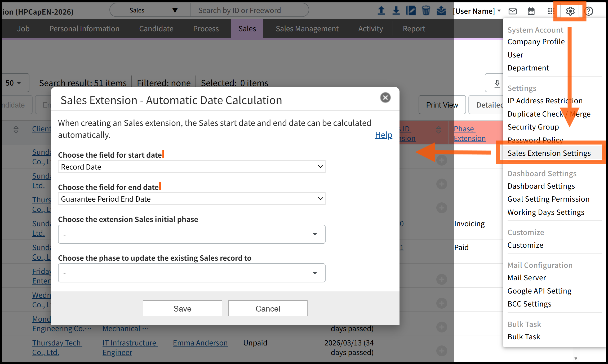Click the settings gear icon
Image resolution: width=608 pixels, height=364 pixels.
pos(570,11)
